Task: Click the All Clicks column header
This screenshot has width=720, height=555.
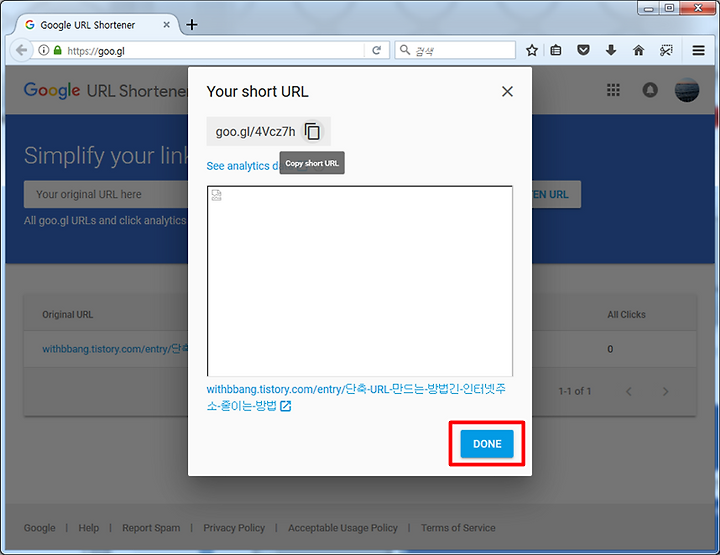Action: point(626,314)
